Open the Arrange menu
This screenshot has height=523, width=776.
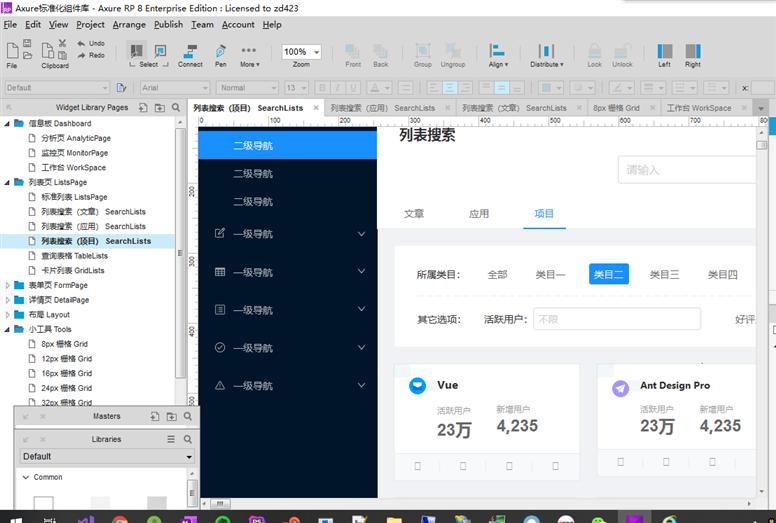pyautogui.click(x=129, y=25)
